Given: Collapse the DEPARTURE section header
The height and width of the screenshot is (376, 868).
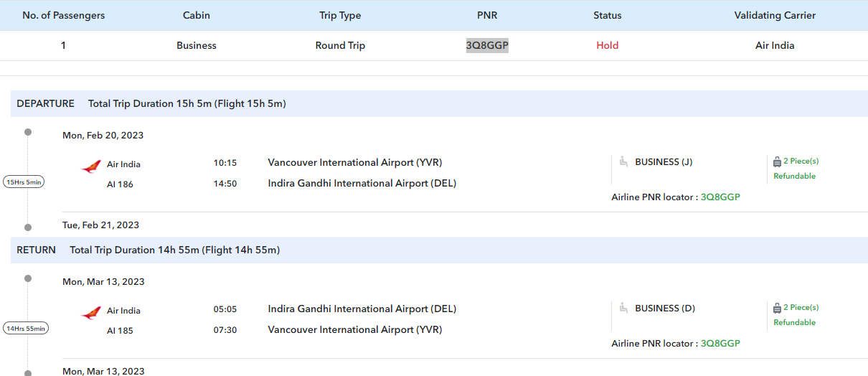Looking at the screenshot, I should click(x=45, y=103).
